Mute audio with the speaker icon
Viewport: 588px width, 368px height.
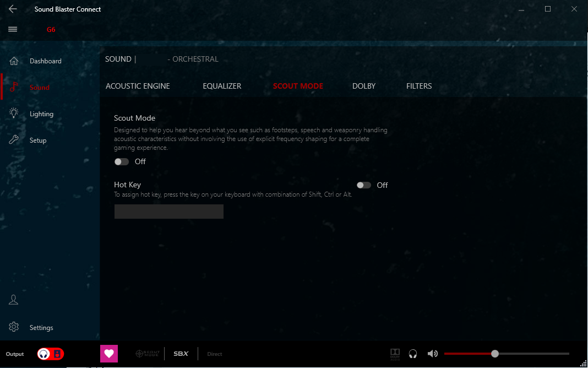click(432, 354)
